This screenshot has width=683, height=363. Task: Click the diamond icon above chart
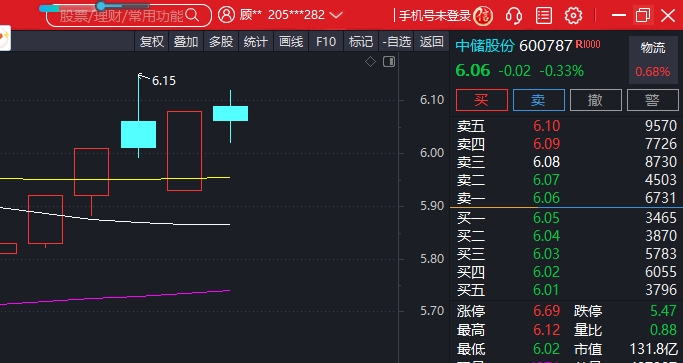point(370,62)
